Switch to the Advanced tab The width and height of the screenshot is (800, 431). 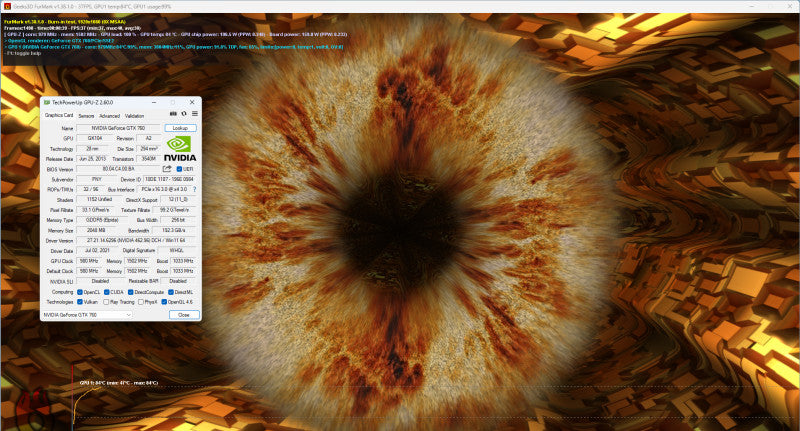pyautogui.click(x=110, y=116)
